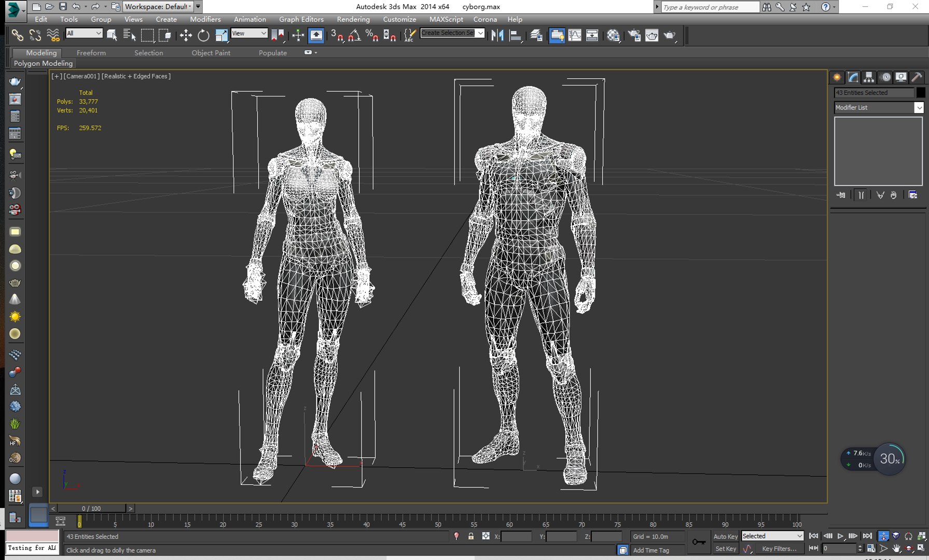
Task: Toggle Percent Snap
Action: (x=372, y=35)
